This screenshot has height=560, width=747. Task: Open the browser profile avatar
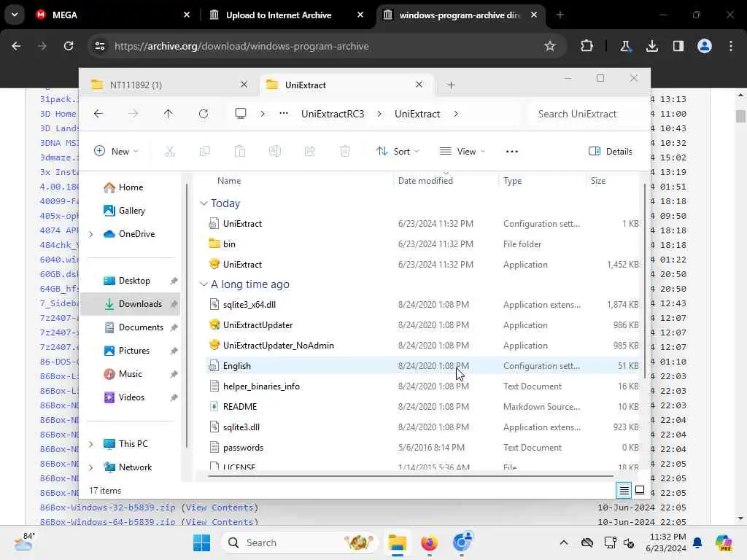pyautogui.click(x=704, y=46)
